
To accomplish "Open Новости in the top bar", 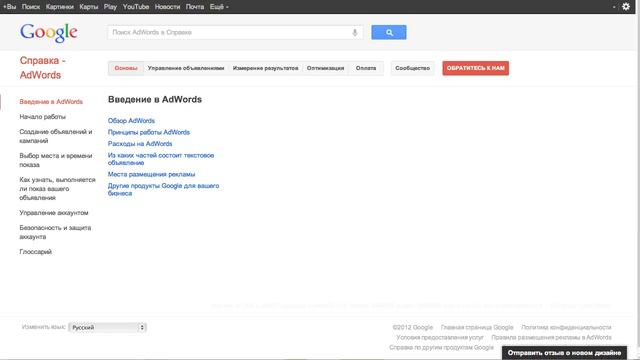I will pyautogui.click(x=167, y=7).
